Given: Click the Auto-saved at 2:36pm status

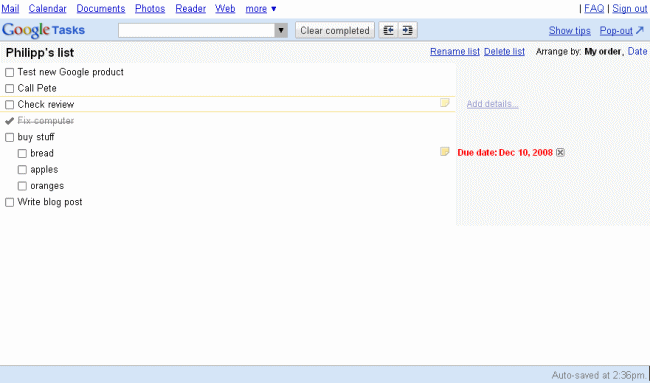Looking at the screenshot, I should [x=598, y=376].
